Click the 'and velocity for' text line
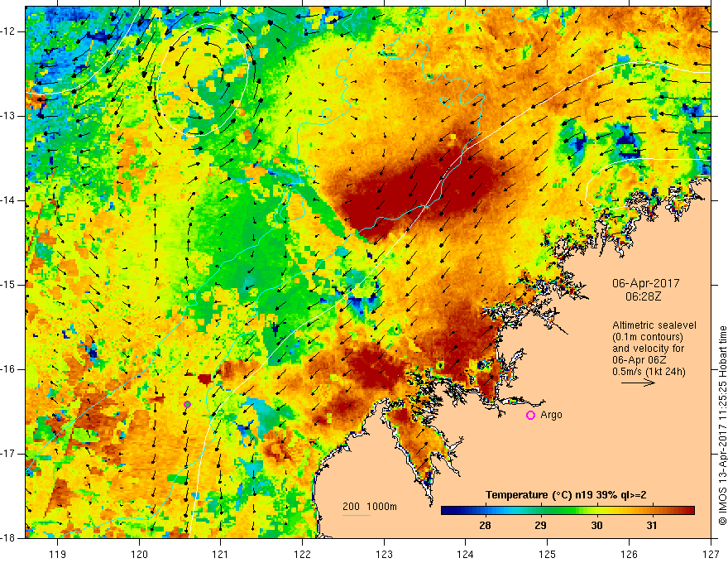The width and height of the screenshot is (728, 563). 648,349
